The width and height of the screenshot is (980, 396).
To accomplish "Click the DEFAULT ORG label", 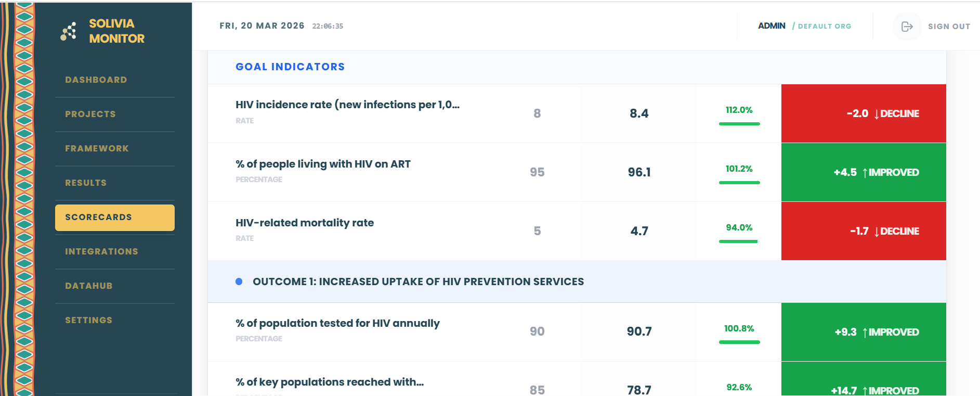I will 825,26.
